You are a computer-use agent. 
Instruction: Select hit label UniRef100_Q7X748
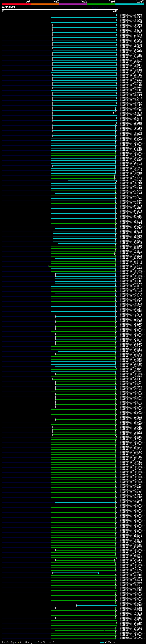pyautogui.click(x=131, y=48)
